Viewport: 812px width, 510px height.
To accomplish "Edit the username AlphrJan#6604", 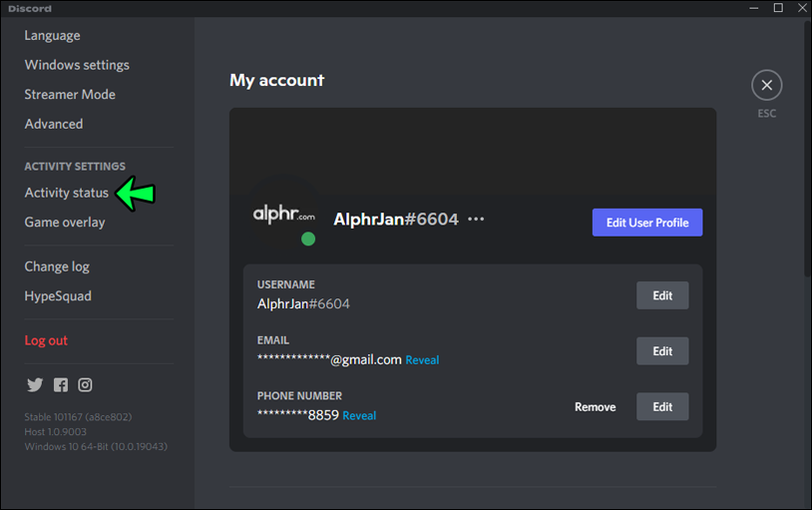I will 662,295.
